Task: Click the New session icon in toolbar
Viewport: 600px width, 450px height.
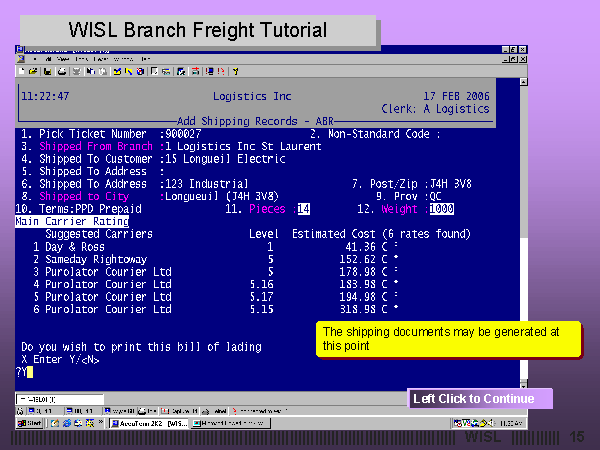Action: (23, 71)
